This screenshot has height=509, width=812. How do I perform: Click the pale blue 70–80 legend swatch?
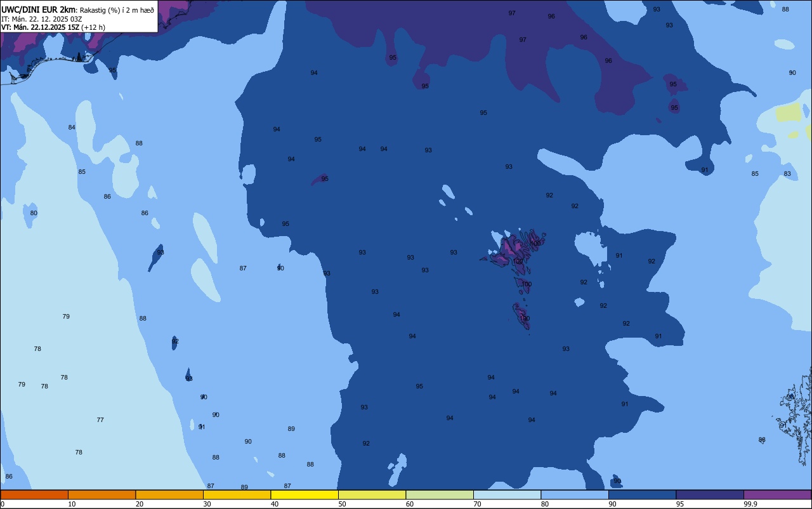(507, 494)
